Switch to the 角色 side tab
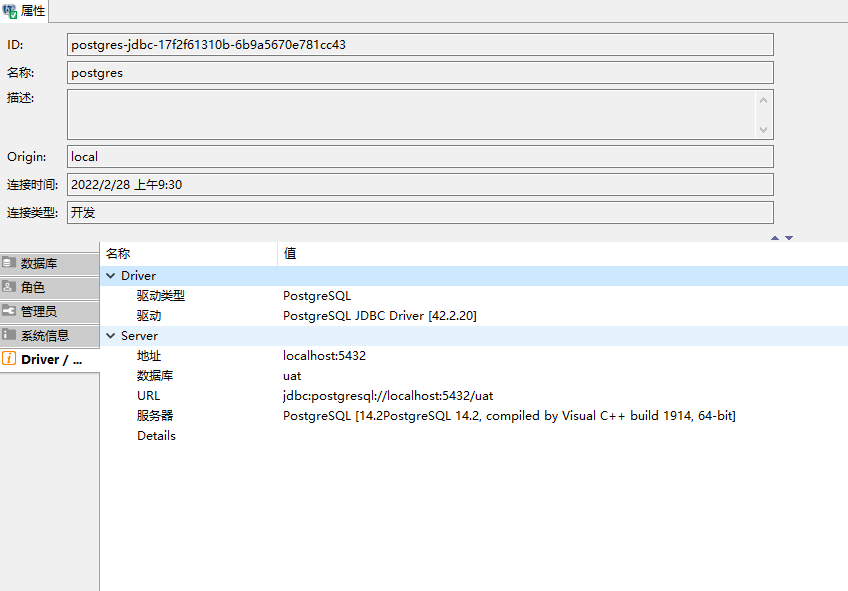The height and width of the screenshot is (591, 848). pos(50,287)
